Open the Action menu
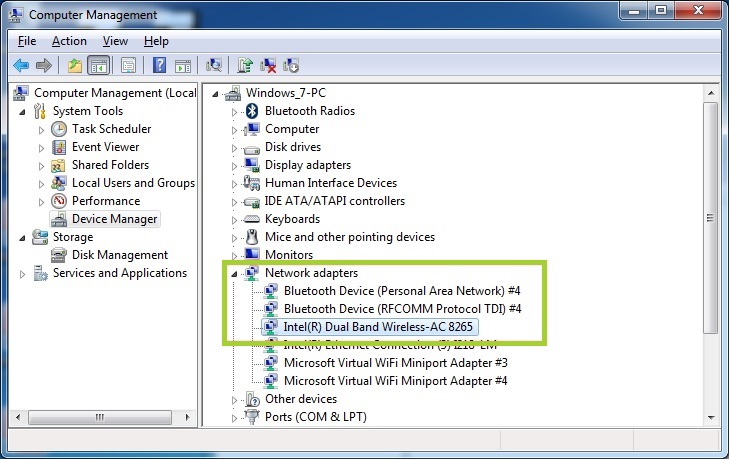 (69, 41)
